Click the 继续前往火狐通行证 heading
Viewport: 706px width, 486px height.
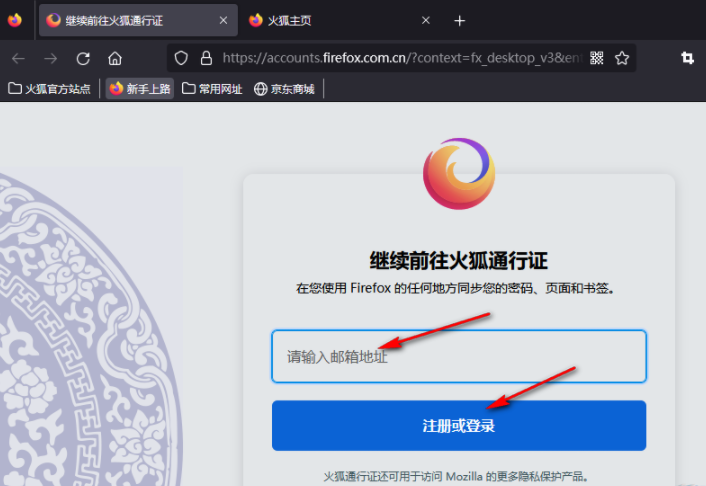[459, 260]
